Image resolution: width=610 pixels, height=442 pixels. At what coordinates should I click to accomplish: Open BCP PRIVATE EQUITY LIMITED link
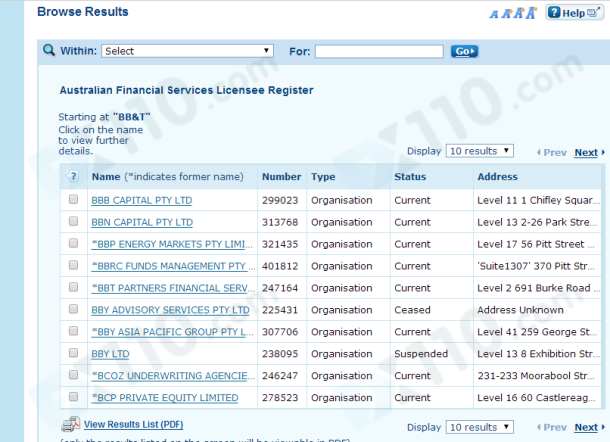coord(165,398)
